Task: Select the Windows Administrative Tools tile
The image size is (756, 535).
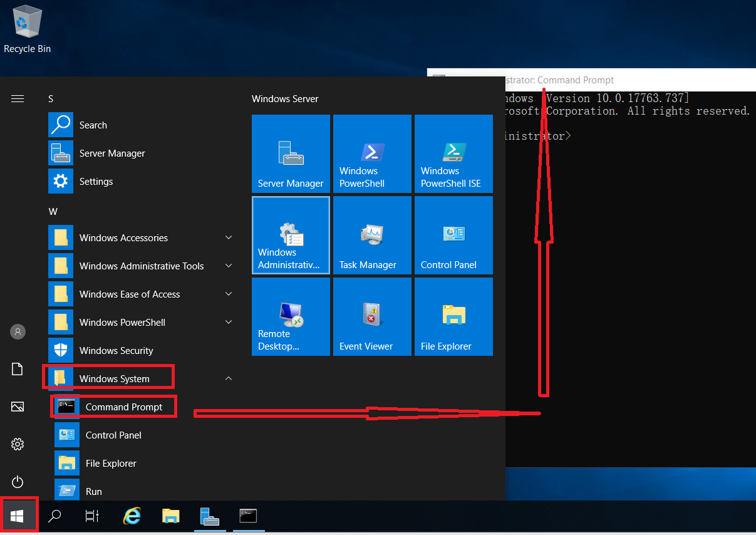Action: (291, 235)
